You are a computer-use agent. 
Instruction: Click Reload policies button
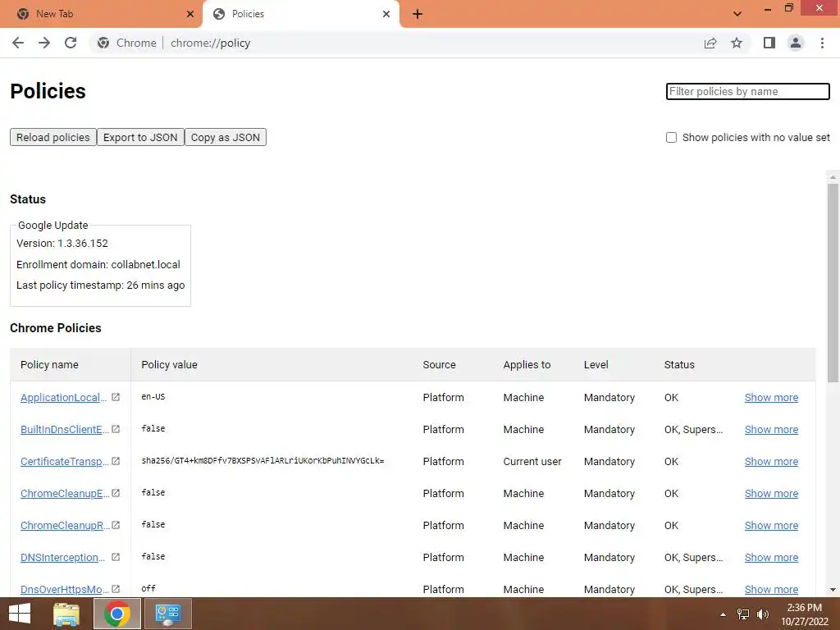(x=53, y=137)
